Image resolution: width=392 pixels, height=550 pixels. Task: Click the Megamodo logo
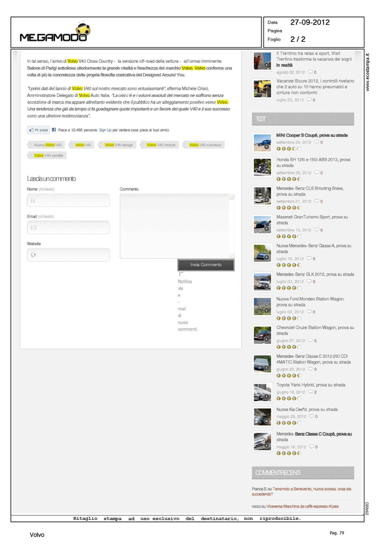pyautogui.click(x=55, y=33)
